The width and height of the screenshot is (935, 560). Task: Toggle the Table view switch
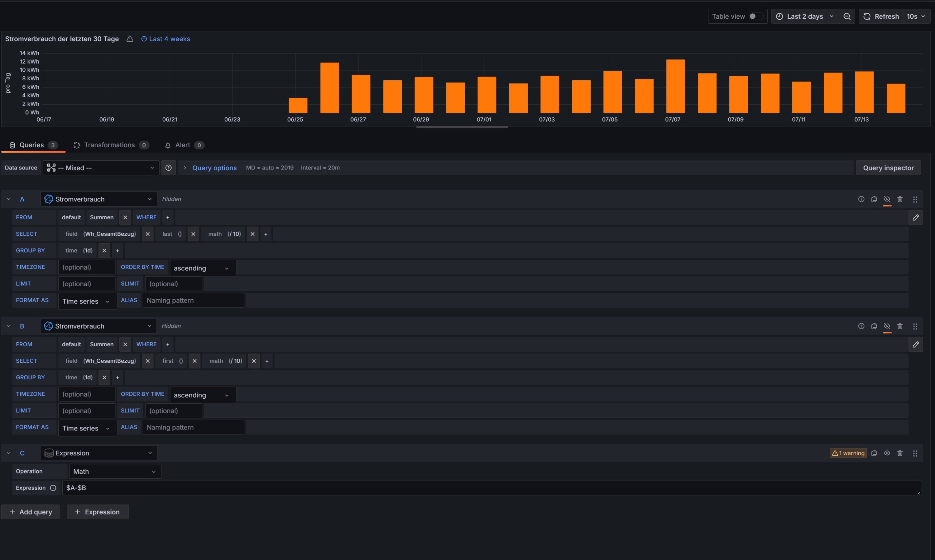pyautogui.click(x=755, y=16)
